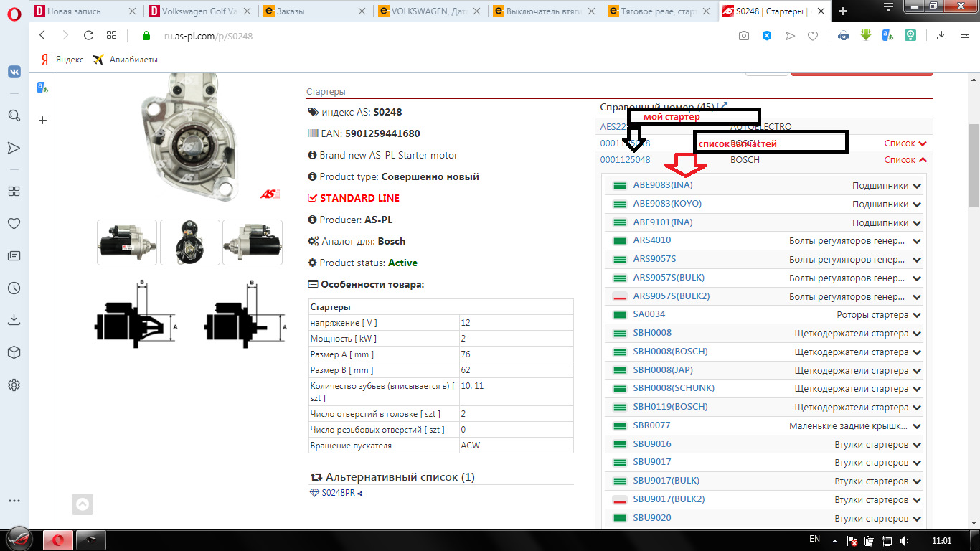Add page to bookmarks with heart icon
Image resolution: width=980 pixels, height=551 pixels.
tap(813, 36)
